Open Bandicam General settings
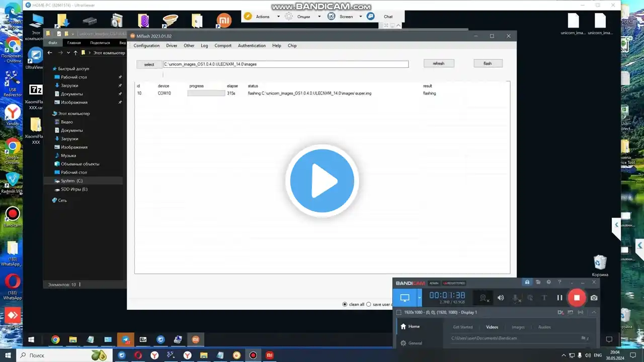 (x=411, y=343)
